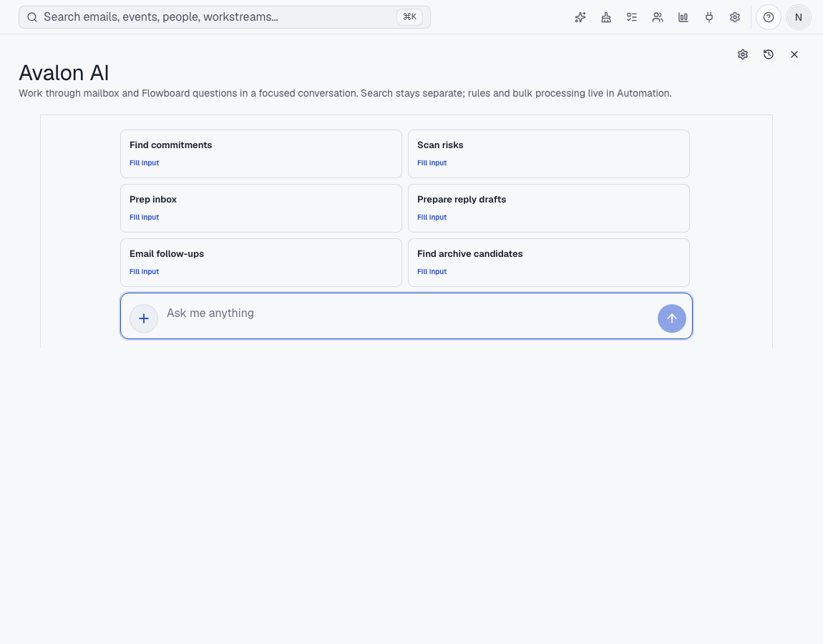Open the analytics bar chart icon
The width and height of the screenshot is (823, 644).
pyautogui.click(x=683, y=17)
